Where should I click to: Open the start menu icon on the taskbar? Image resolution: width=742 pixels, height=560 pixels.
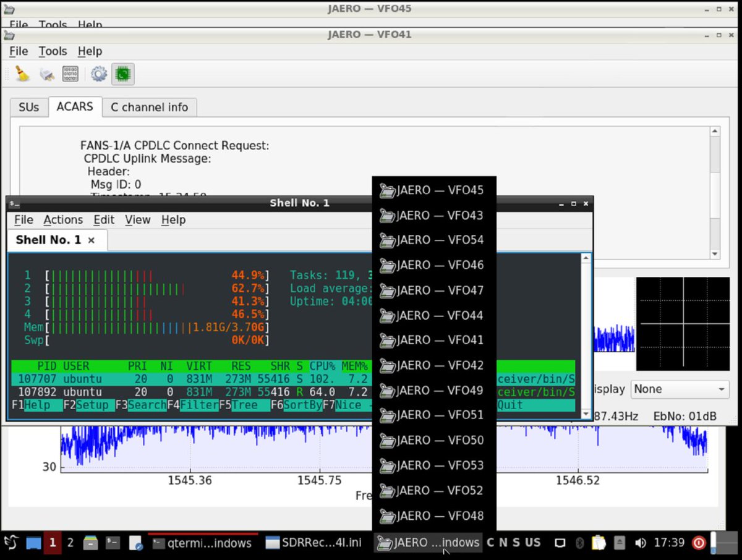11,543
